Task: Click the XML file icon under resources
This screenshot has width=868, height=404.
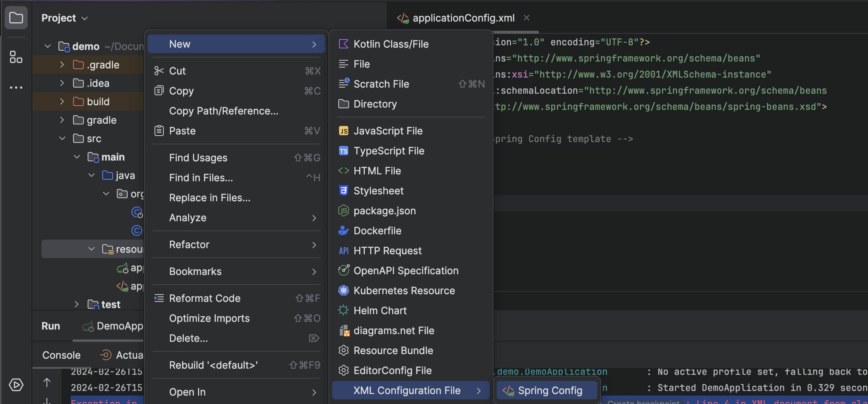Action: (x=121, y=286)
